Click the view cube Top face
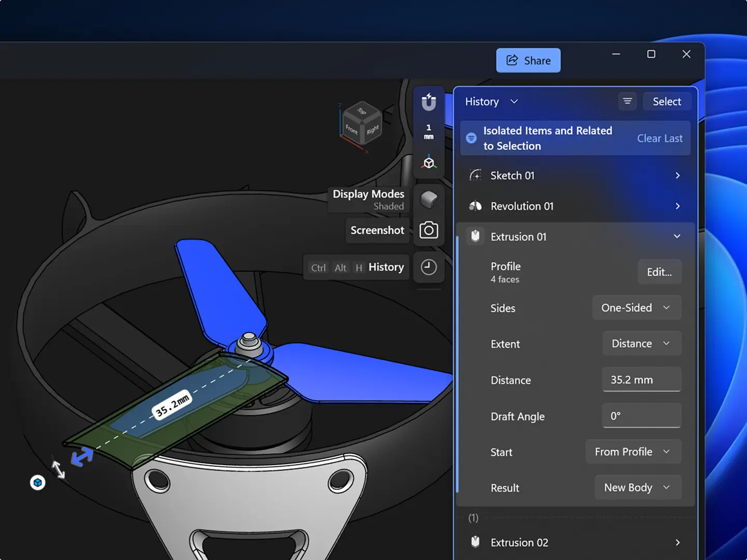The width and height of the screenshot is (747, 560). coord(362,110)
